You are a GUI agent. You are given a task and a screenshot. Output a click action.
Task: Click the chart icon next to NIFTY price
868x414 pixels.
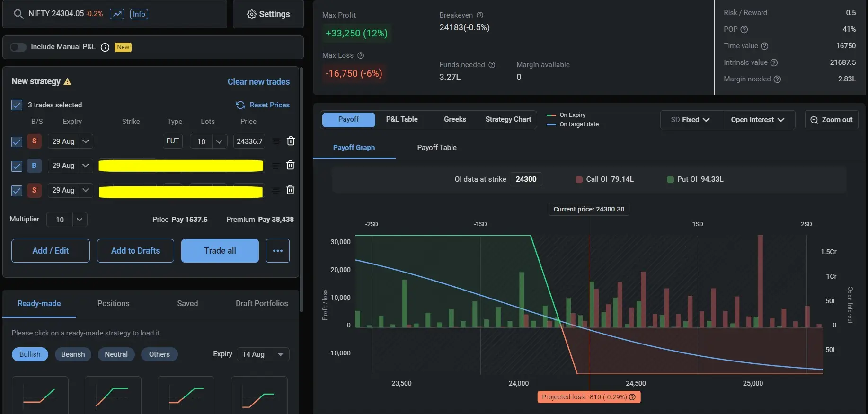tap(117, 14)
